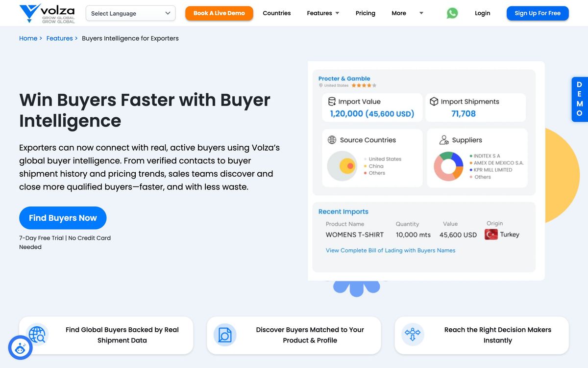
Task: Click the person icon beside Suppliers
Action: pyautogui.click(x=444, y=140)
